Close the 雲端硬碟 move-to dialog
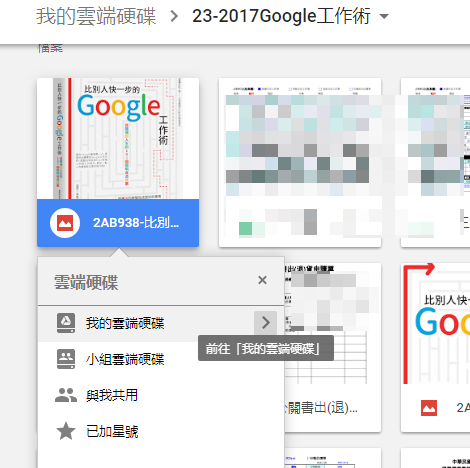 (263, 280)
